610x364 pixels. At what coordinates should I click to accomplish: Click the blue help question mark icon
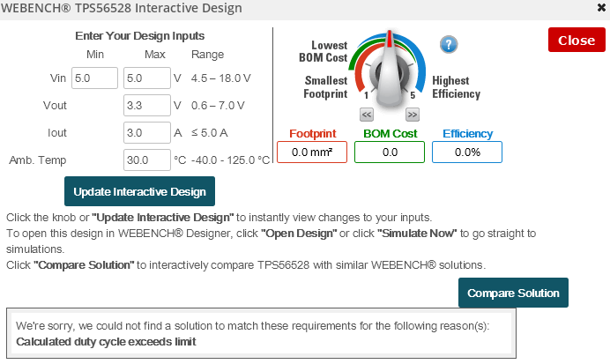(449, 44)
